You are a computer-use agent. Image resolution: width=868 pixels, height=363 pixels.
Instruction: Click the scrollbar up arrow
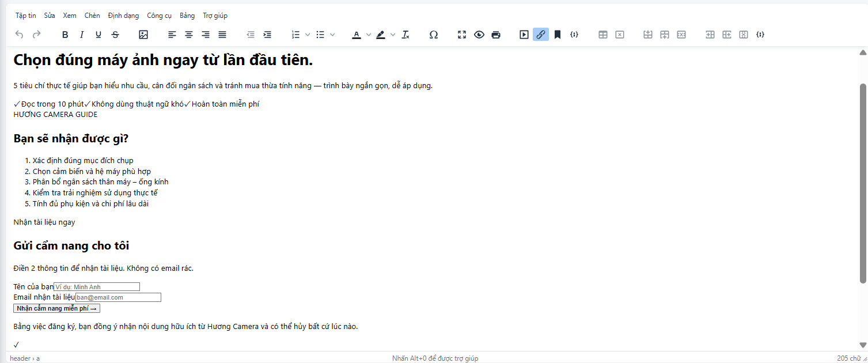(x=863, y=52)
